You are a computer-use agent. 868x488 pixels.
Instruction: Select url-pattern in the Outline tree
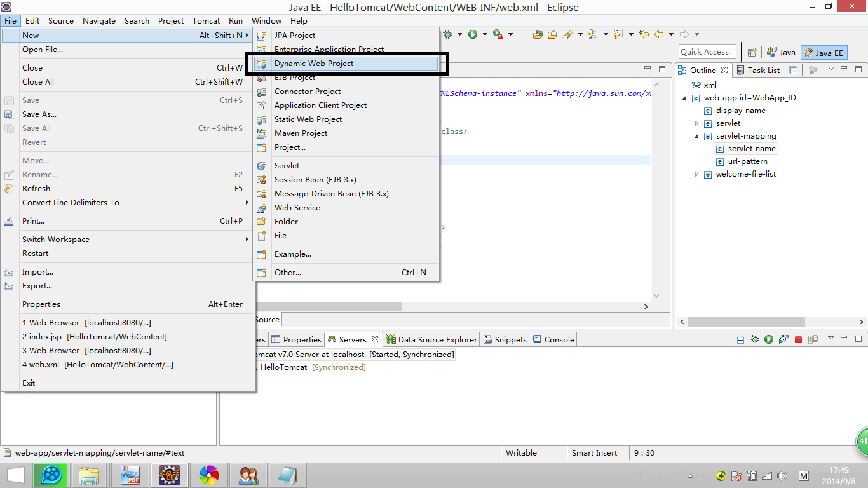point(747,161)
